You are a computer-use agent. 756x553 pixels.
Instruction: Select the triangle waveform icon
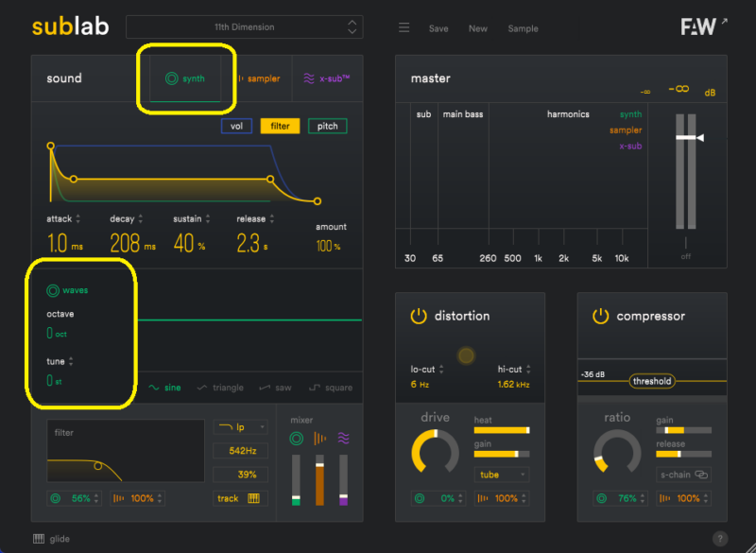(x=202, y=388)
